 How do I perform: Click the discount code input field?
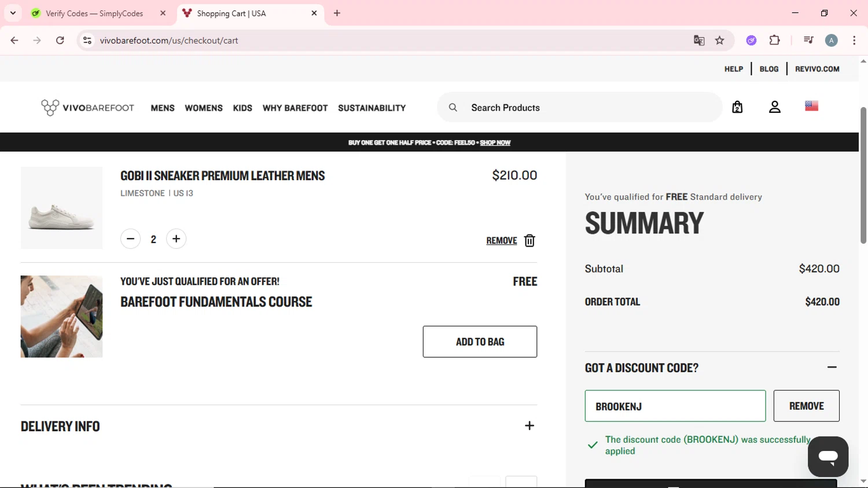point(675,406)
